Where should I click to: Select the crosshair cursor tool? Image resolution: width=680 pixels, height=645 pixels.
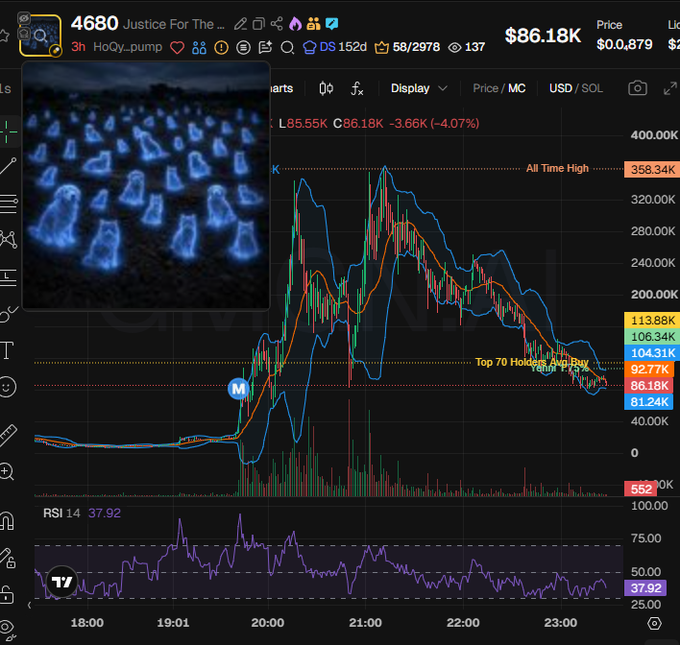[x=7, y=132]
